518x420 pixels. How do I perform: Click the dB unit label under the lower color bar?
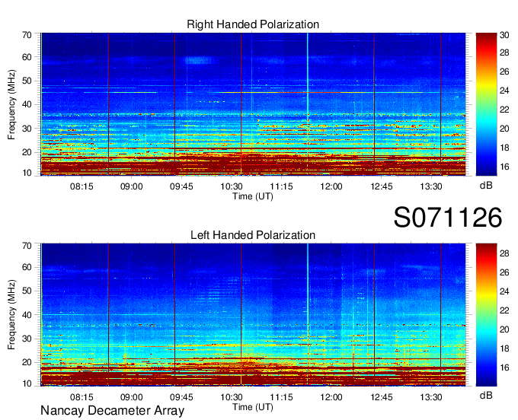(486, 395)
